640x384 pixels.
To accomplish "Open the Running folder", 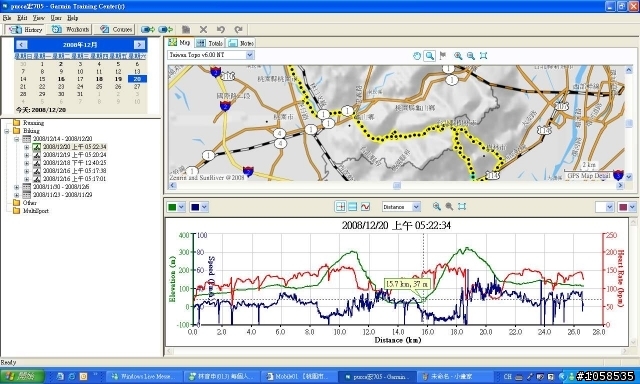I will [x=29, y=122].
